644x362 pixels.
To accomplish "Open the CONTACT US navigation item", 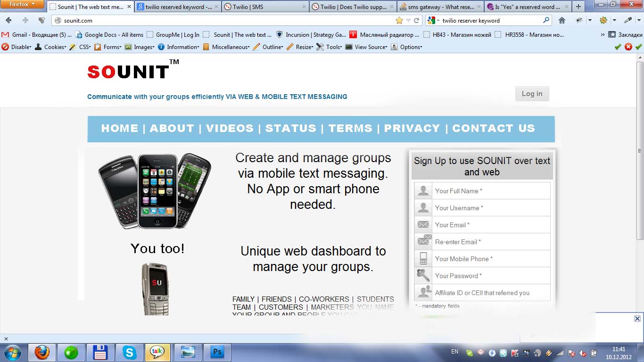I will pos(493,128).
